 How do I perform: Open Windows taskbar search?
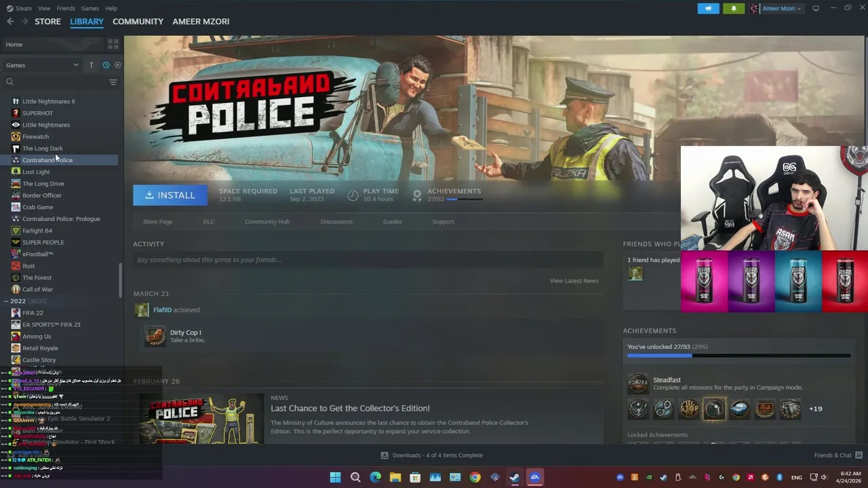(355, 477)
